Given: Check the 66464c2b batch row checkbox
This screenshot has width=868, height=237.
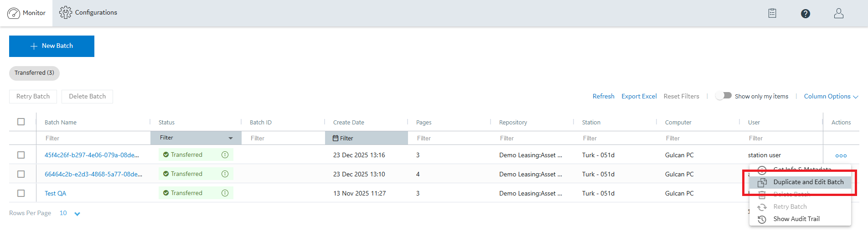Looking at the screenshot, I should 21,174.
